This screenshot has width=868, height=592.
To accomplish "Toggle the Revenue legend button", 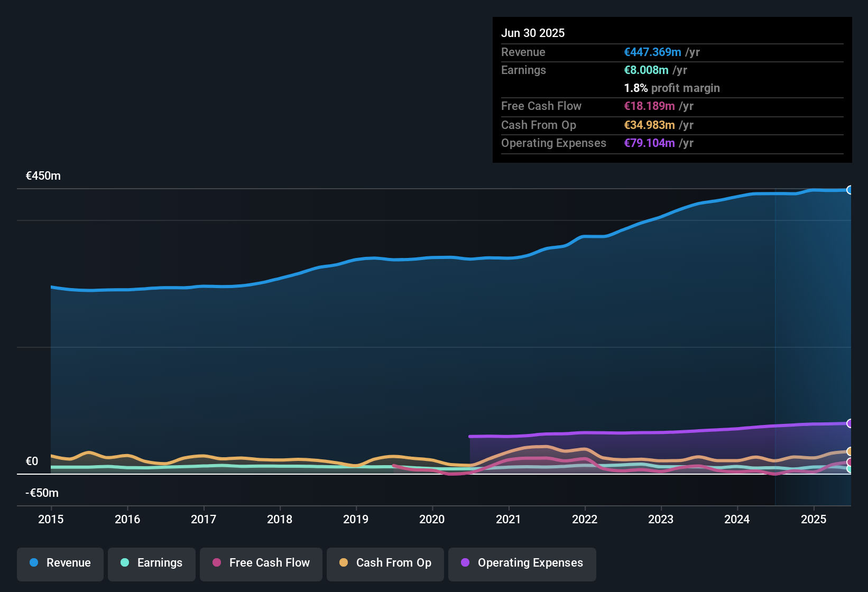I will coord(60,563).
